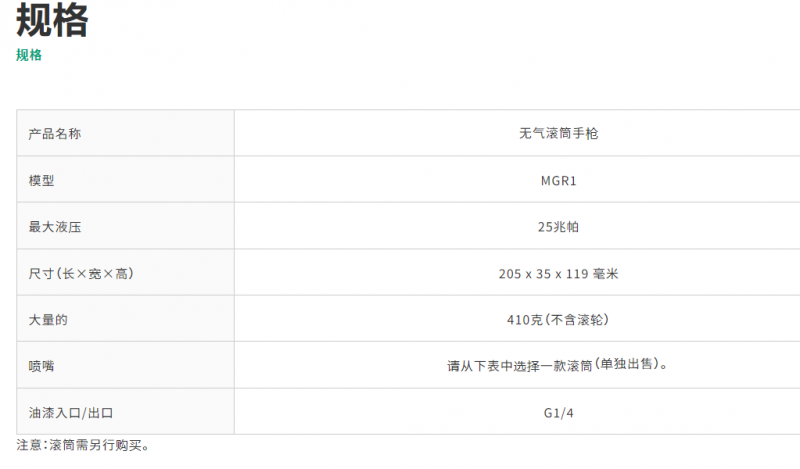
Task: Select the green 规格 subtitle link
Action: [x=29, y=55]
